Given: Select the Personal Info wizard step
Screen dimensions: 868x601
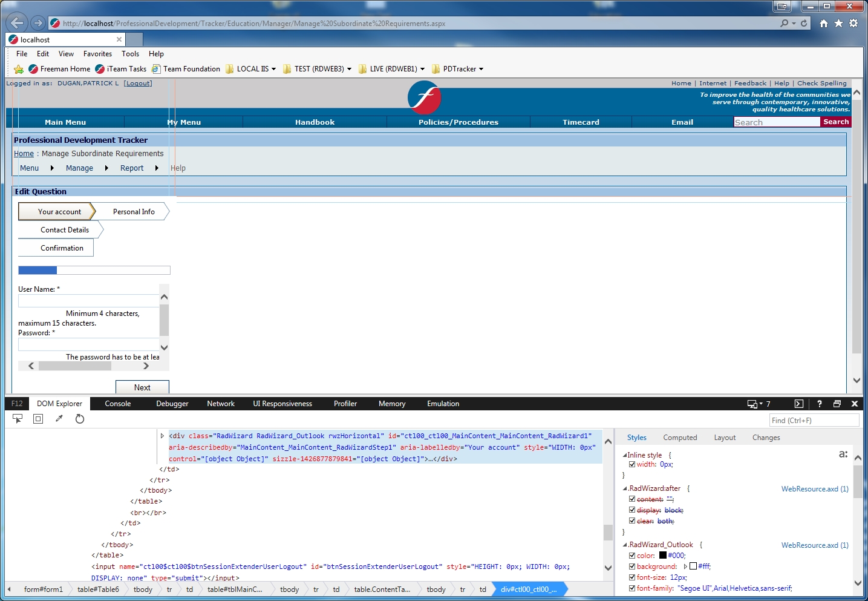Looking at the screenshot, I should point(133,212).
